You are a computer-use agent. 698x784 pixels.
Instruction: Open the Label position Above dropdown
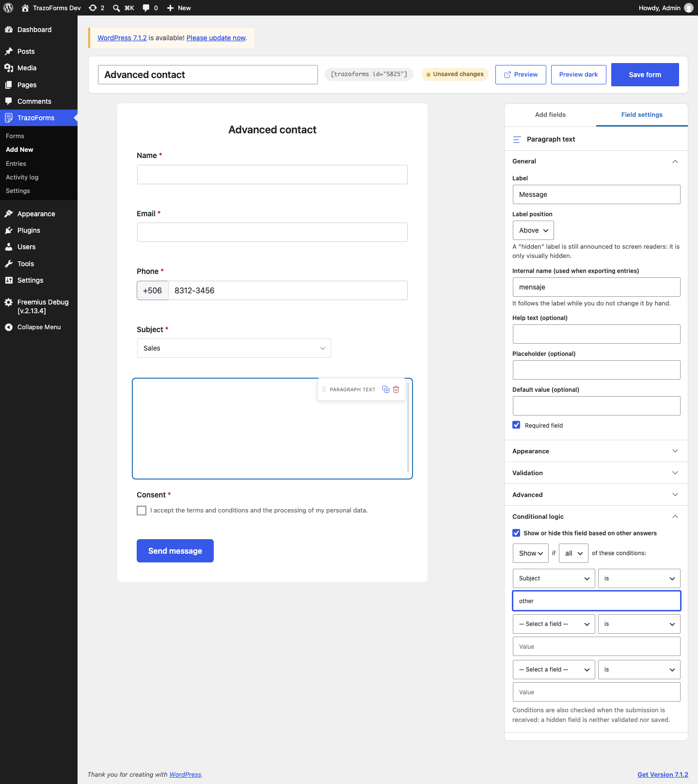click(533, 230)
